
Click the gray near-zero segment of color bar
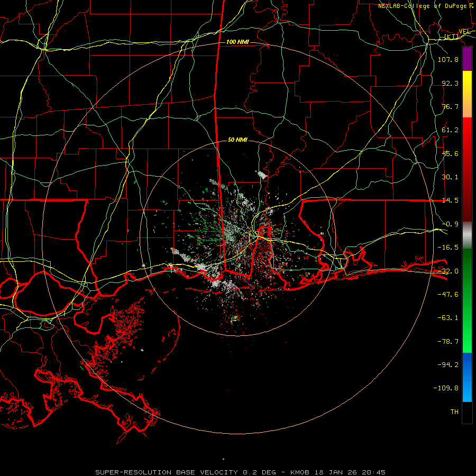point(467,235)
